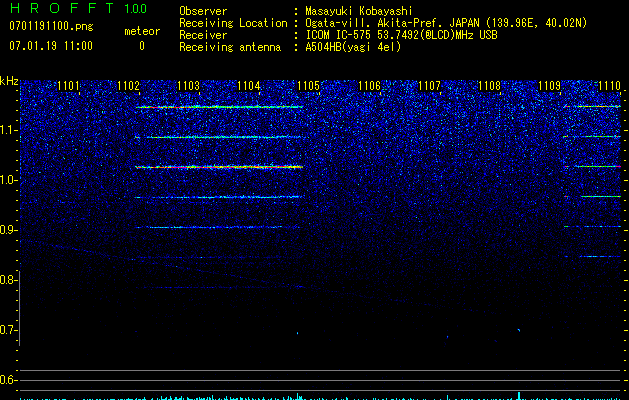Click the 0.7 kHz frequency axis label

8,330
